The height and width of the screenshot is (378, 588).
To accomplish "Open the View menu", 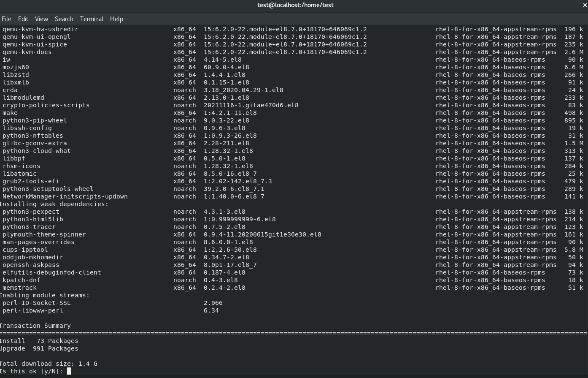I will click(41, 19).
